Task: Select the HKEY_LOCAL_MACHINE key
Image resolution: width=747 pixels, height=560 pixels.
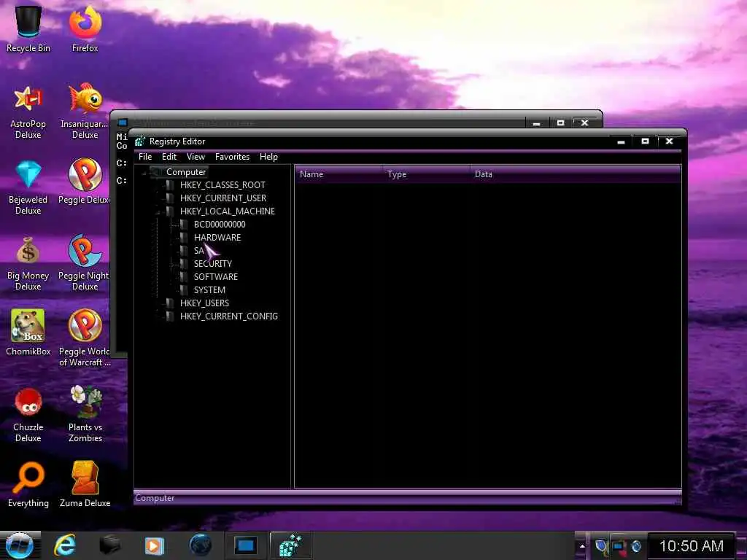Action: tap(228, 211)
